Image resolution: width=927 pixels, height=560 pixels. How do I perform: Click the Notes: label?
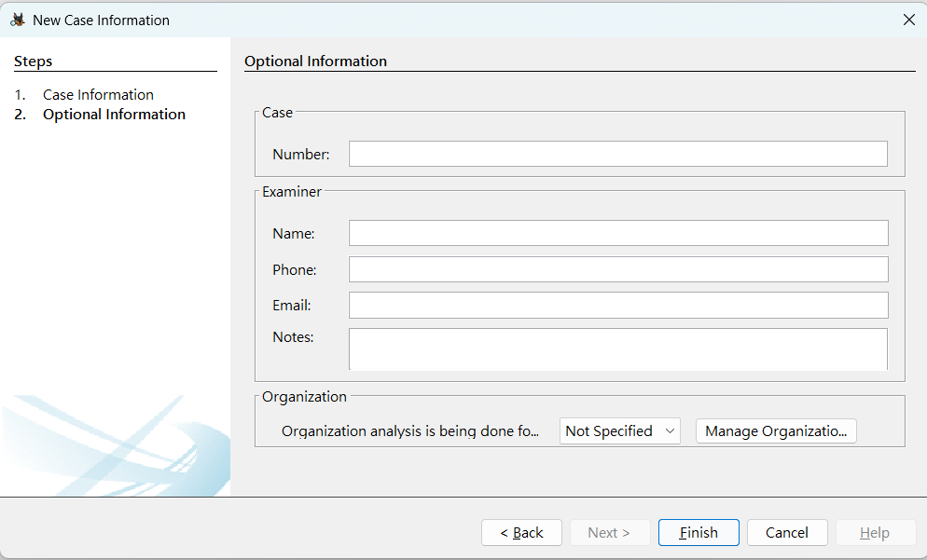pos(293,336)
